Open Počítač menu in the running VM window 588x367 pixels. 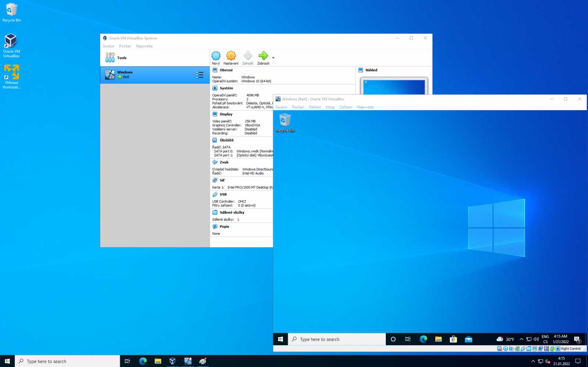pyautogui.click(x=298, y=107)
